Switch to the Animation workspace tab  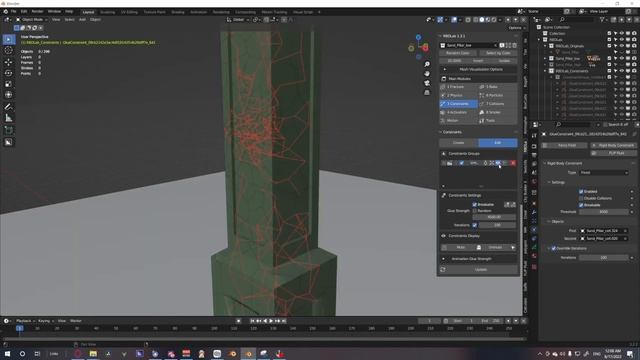198,12
